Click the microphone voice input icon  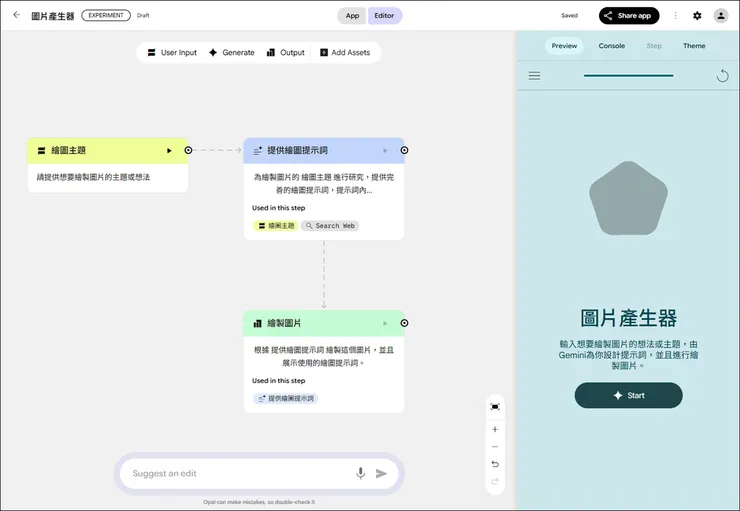point(361,473)
